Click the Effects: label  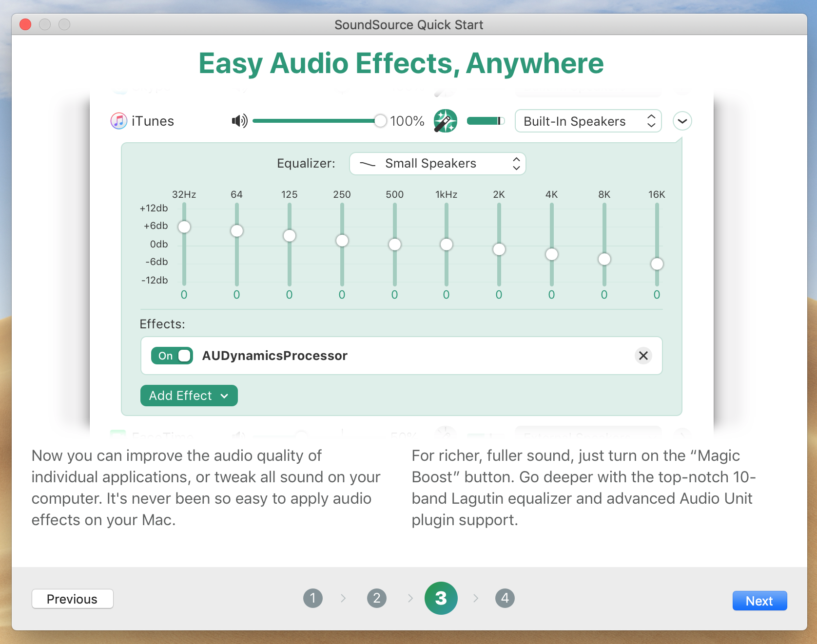(162, 324)
